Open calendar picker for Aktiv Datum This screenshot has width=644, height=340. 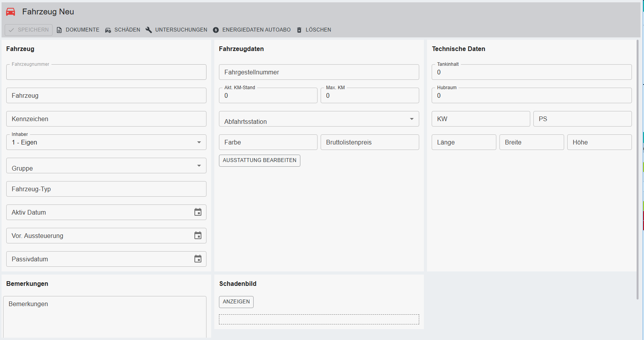tap(198, 212)
